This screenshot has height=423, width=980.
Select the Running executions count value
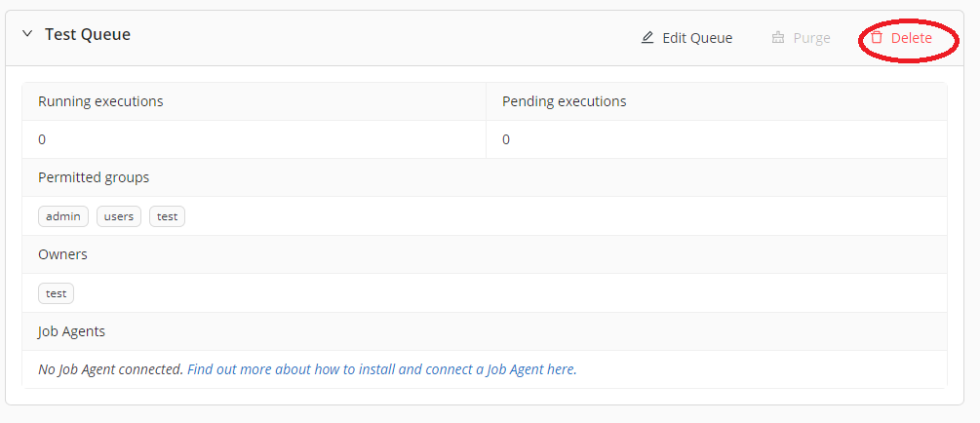tap(42, 139)
